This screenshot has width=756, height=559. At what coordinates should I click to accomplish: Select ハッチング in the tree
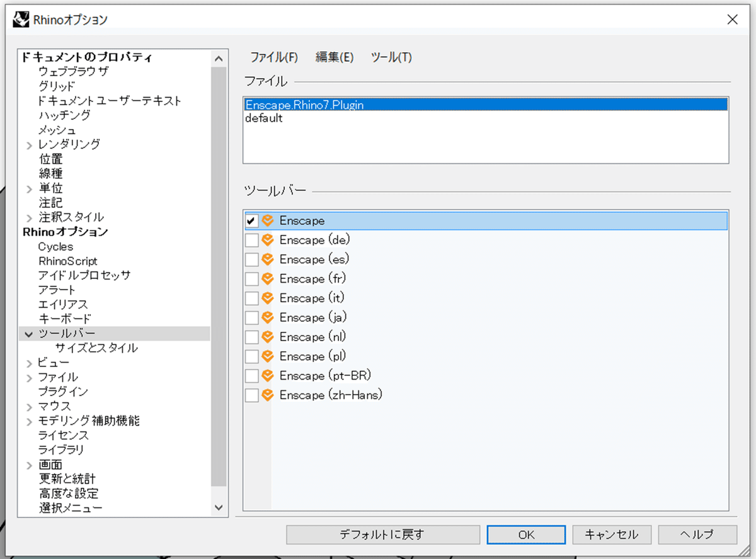pos(64,115)
